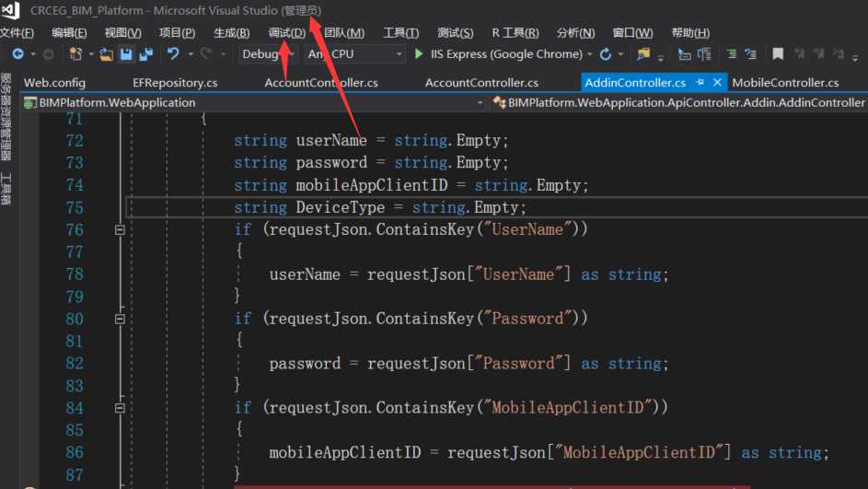The width and height of the screenshot is (868, 489).
Task: Open the 窗口(W) menu
Action: [x=632, y=32]
